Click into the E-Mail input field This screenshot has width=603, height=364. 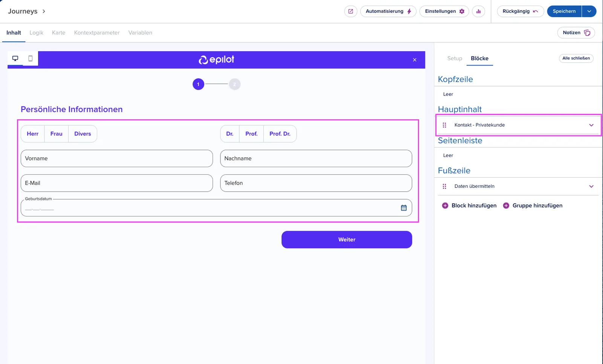pos(117,183)
